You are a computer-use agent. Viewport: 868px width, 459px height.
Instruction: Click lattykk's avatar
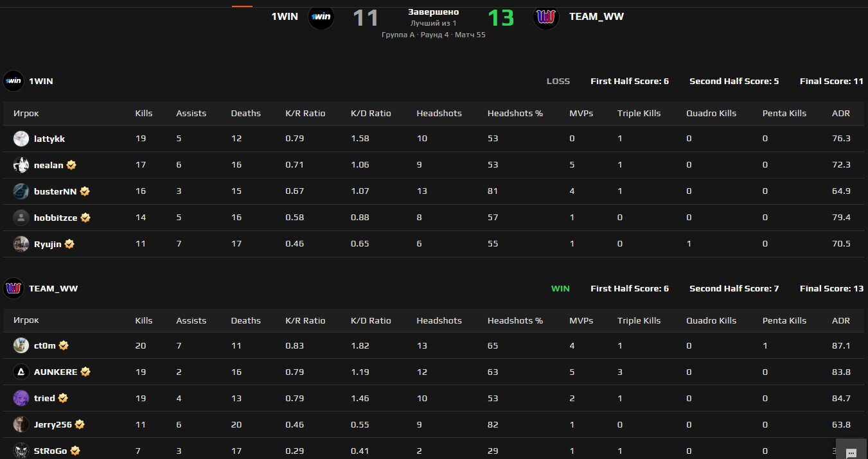click(21, 139)
